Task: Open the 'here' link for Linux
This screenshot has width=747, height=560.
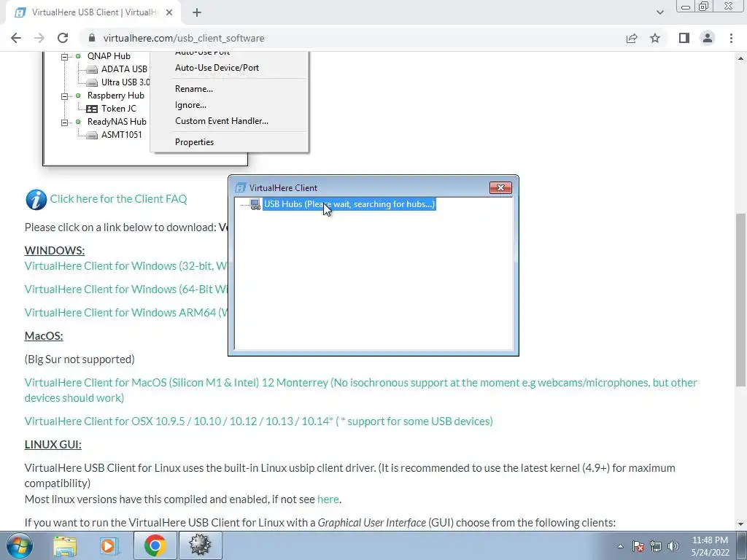Action: 328,499
